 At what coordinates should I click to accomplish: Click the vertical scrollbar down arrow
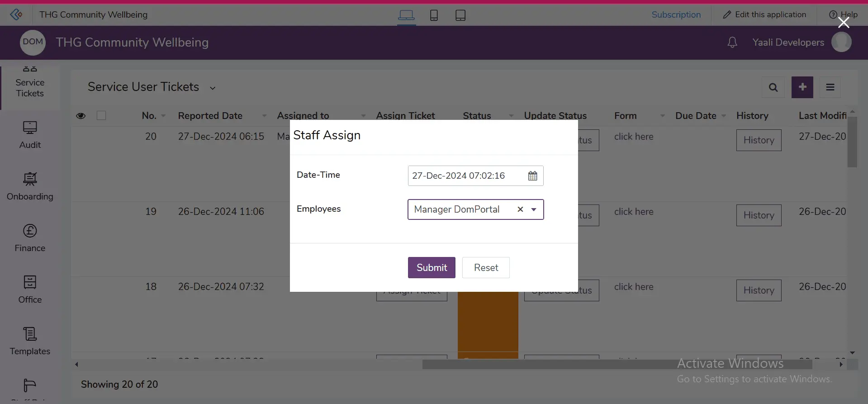[852, 353]
